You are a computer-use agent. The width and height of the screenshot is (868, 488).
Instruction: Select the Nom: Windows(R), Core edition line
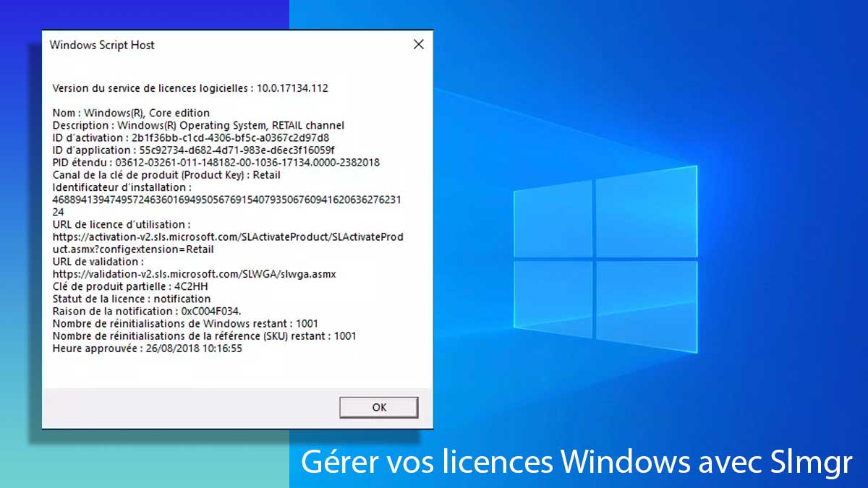pos(131,113)
